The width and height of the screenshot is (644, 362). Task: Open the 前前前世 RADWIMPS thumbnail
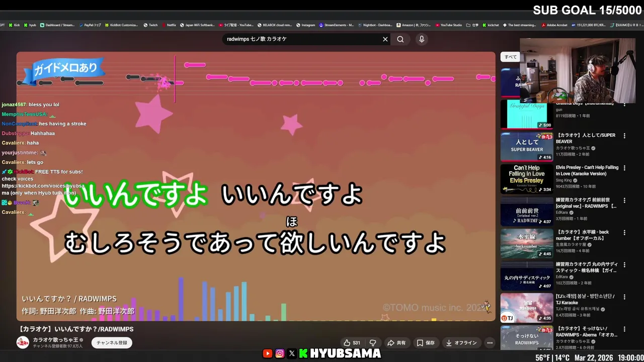point(527,211)
